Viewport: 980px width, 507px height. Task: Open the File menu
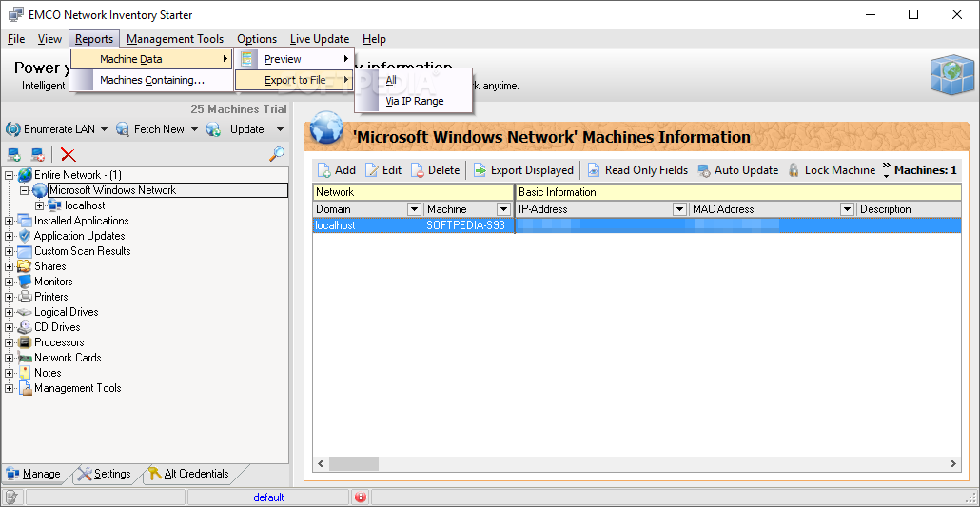16,39
